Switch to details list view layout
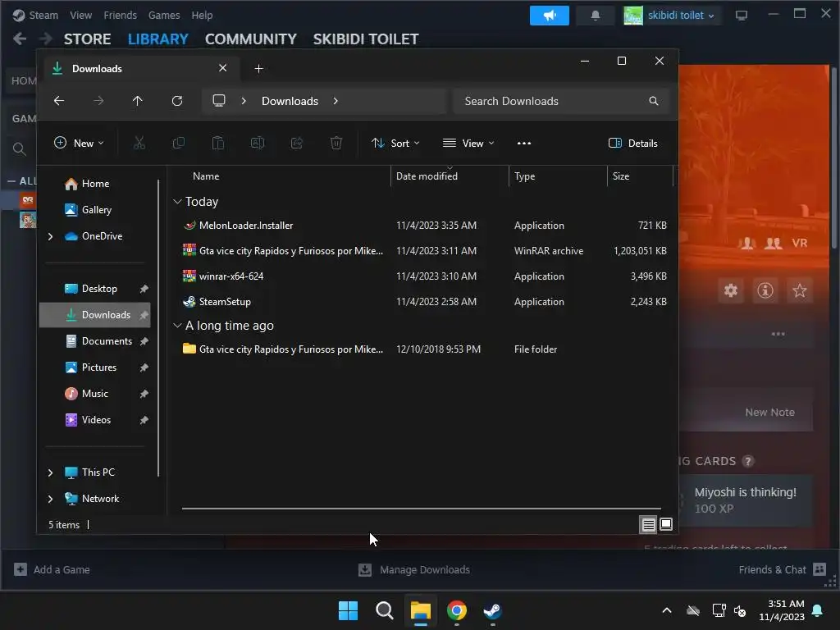The height and width of the screenshot is (630, 840). (648, 524)
